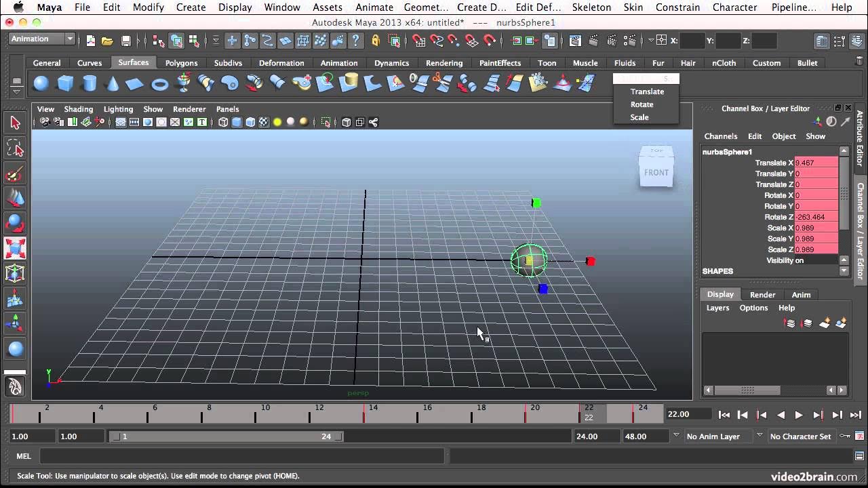The height and width of the screenshot is (488, 868).
Task: Activate the Select tool arrow
Action: coord(15,123)
